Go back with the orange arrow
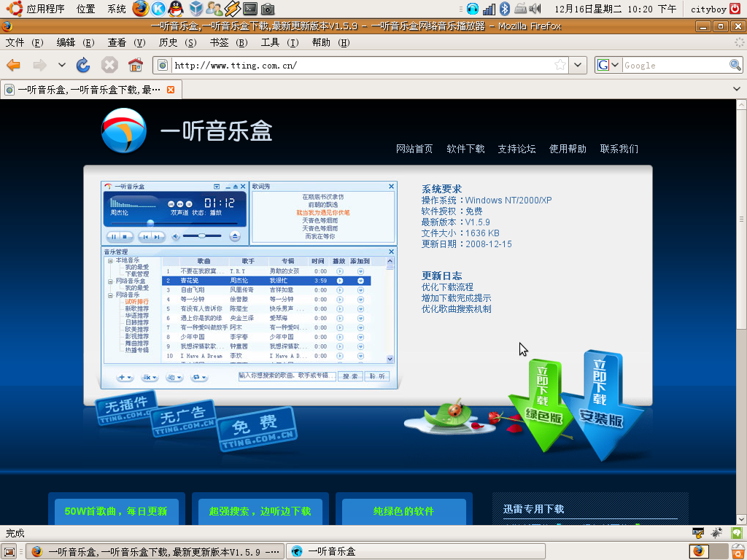Viewport: 747px width, 560px height. click(14, 65)
